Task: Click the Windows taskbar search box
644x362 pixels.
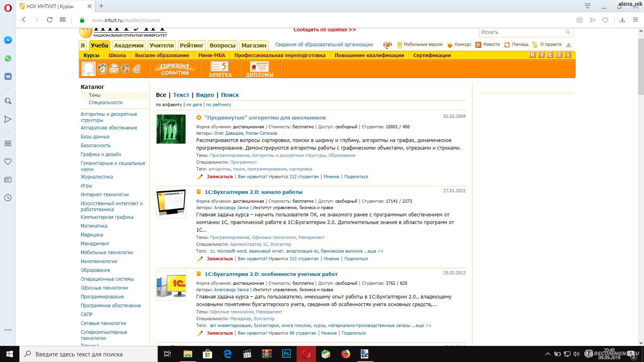Action: pos(89,354)
